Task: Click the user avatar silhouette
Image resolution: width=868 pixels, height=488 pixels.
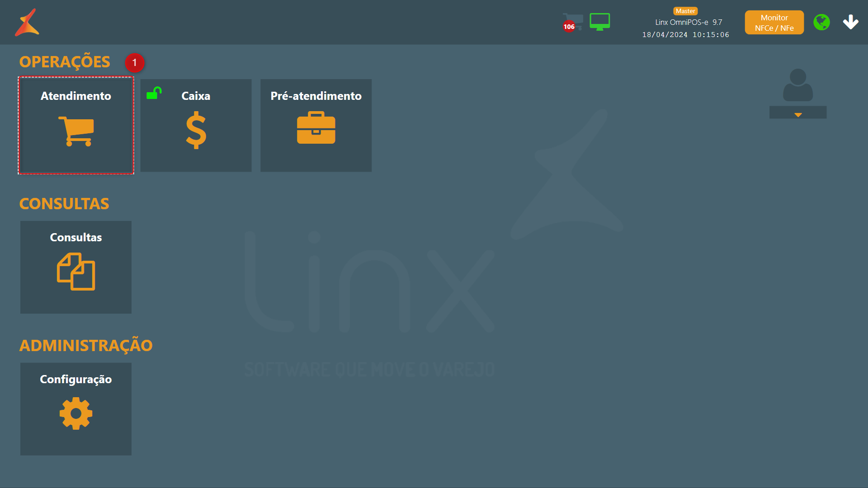Action: [798, 85]
